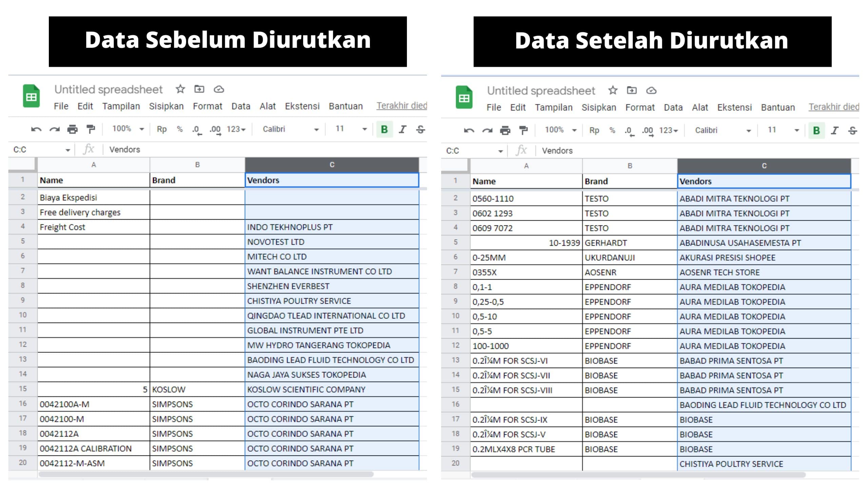
Task: Decrease decimal places in the right toolbar
Action: 629,131
